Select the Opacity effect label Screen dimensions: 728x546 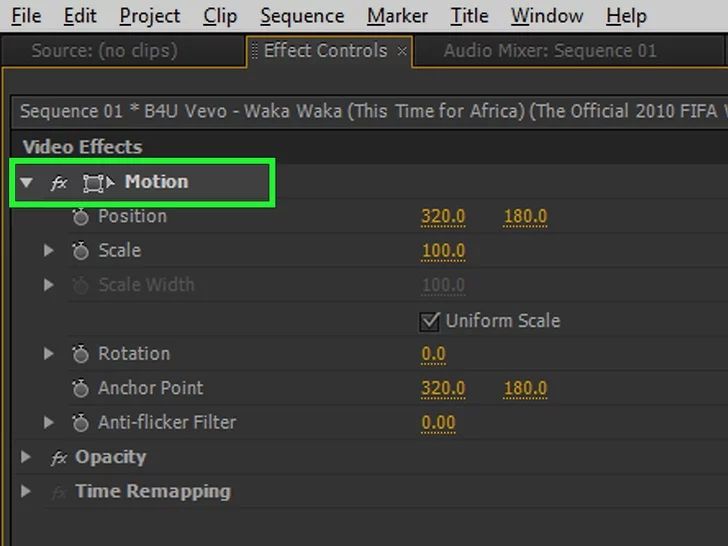tap(110, 458)
